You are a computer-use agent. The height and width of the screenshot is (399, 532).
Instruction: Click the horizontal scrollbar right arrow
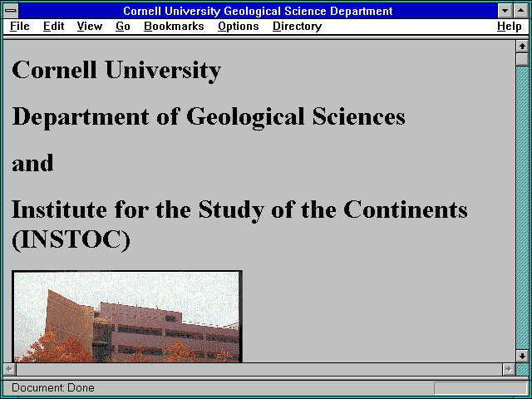click(x=508, y=369)
